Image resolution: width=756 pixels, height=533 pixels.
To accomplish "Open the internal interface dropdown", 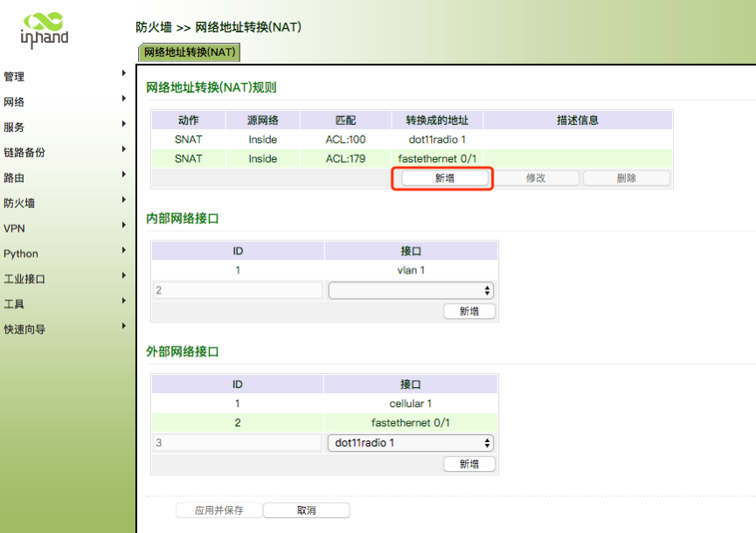I will click(x=411, y=291).
